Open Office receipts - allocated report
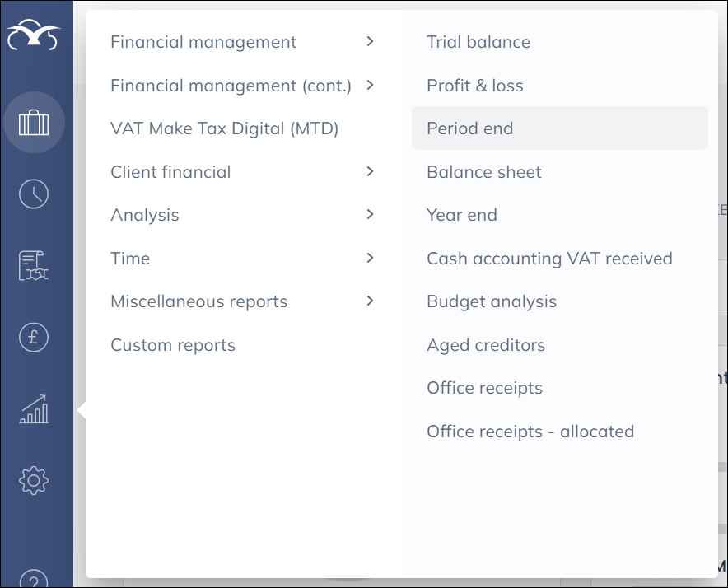 coord(530,432)
